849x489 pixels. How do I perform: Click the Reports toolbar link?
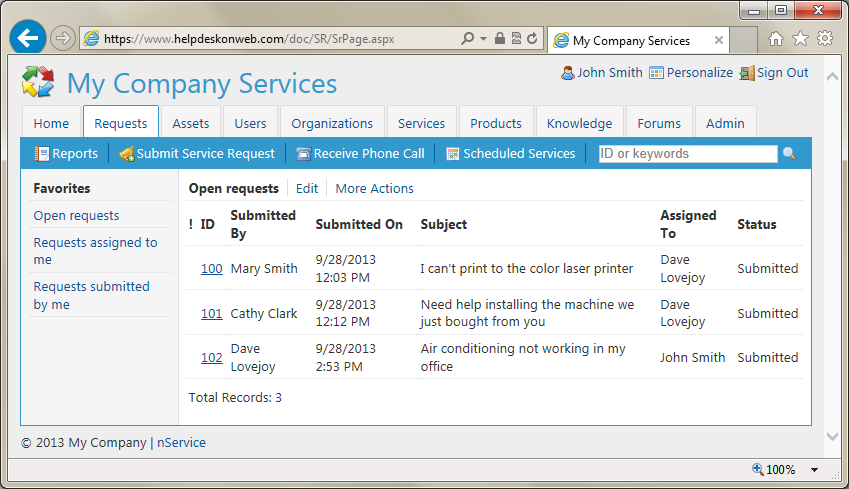point(75,154)
